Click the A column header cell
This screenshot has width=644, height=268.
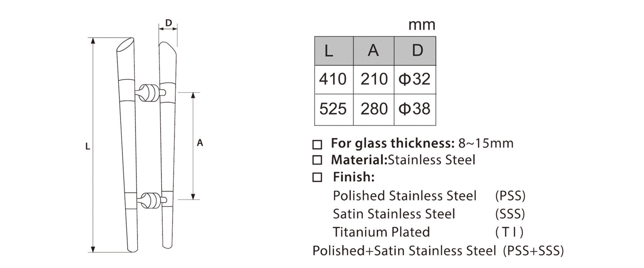[x=374, y=51]
